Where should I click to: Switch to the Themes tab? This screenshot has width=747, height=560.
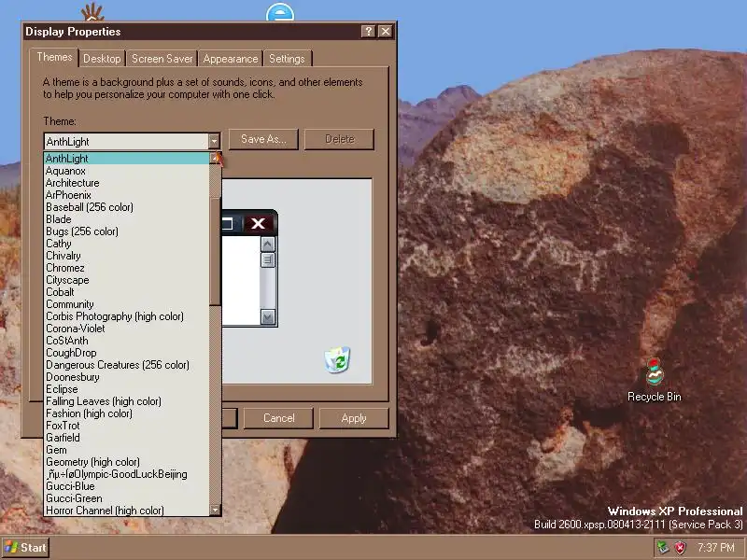pyautogui.click(x=54, y=57)
